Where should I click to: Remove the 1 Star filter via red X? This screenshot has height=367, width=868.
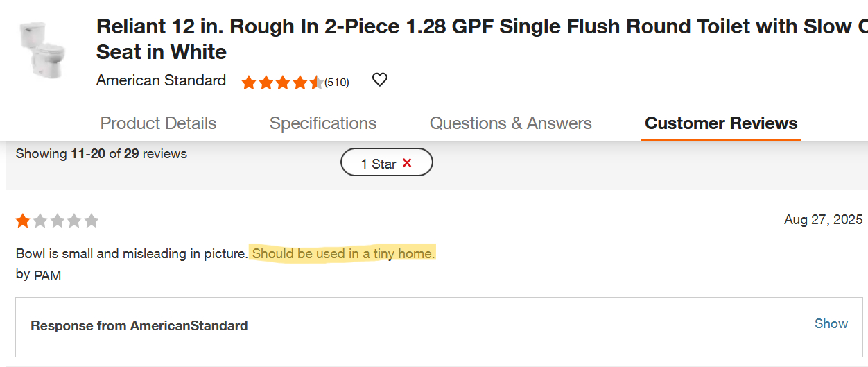[x=407, y=163]
